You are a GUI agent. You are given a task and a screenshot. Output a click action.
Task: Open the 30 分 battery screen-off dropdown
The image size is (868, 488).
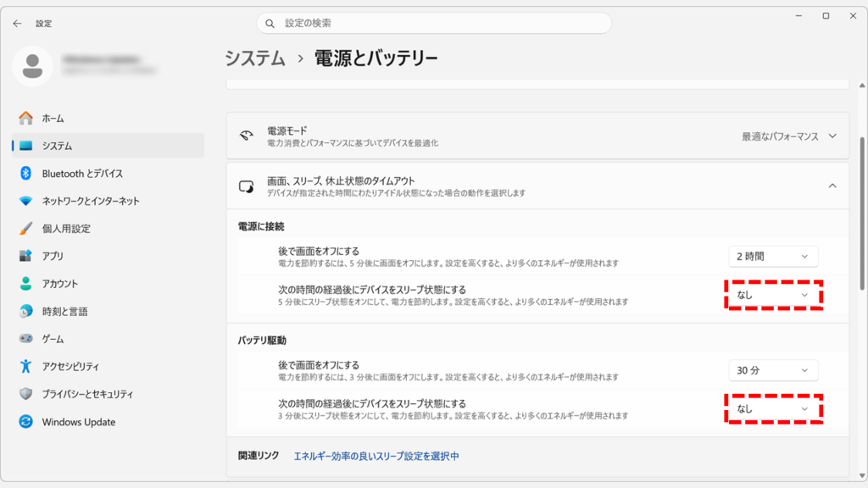772,369
